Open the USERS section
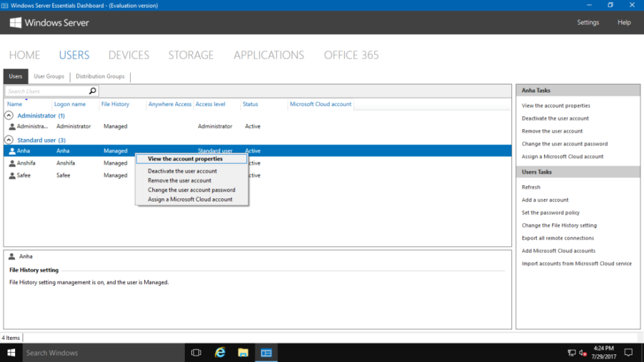This screenshot has height=362, width=644. point(74,55)
